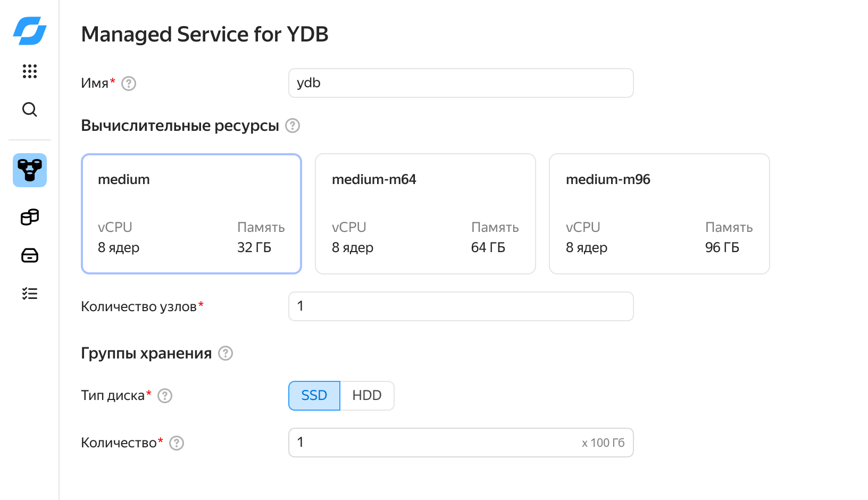Image resolution: width=868 pixels, height=500 pixels.
Task: Select the highlighted YDB service icon
Action: click(x=29, y=170)
